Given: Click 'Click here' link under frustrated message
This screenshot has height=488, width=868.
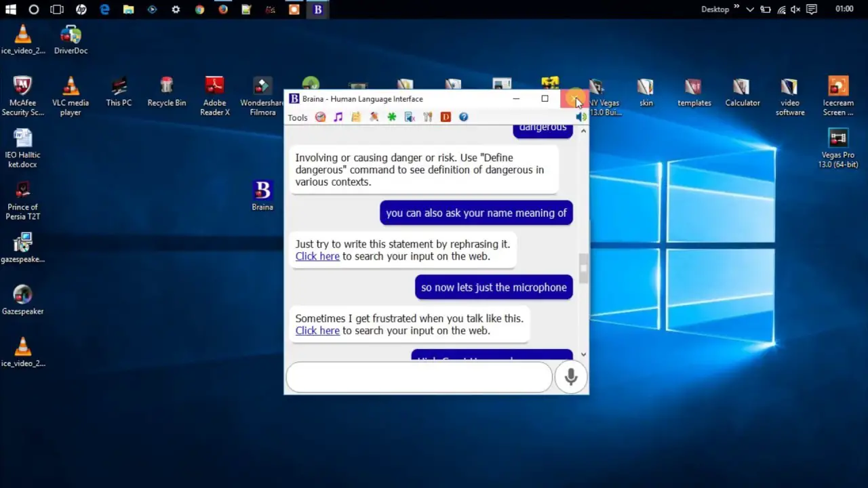Looking at the screenshot, I should pos(317,331).
